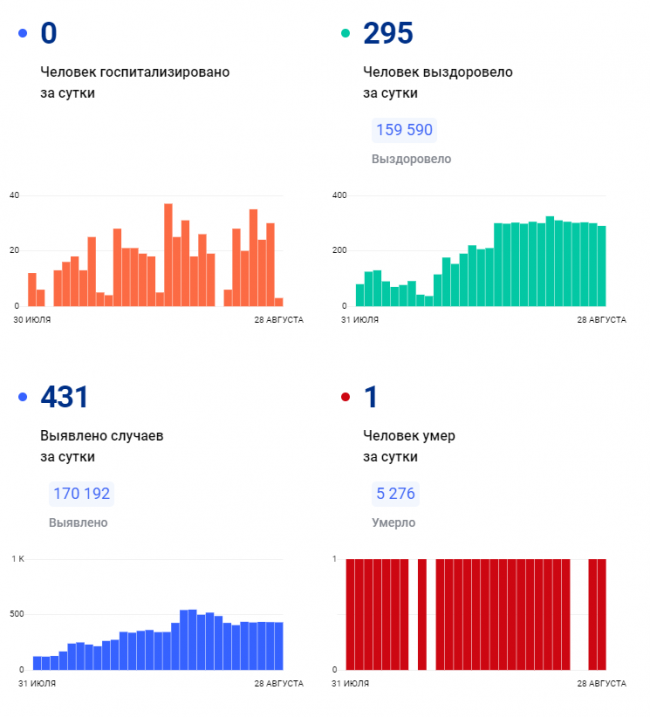Click the headline number 431 for detected cases

[64, 397]
